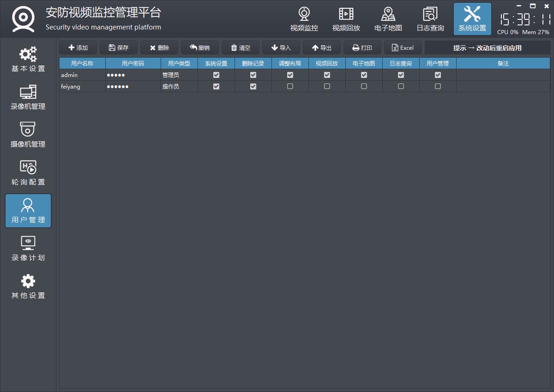This screenshot has width=554, height=392.
Task: Enable 用户管理 permission for feiyang
Action: pyautogui.click(x=438, y=86)
